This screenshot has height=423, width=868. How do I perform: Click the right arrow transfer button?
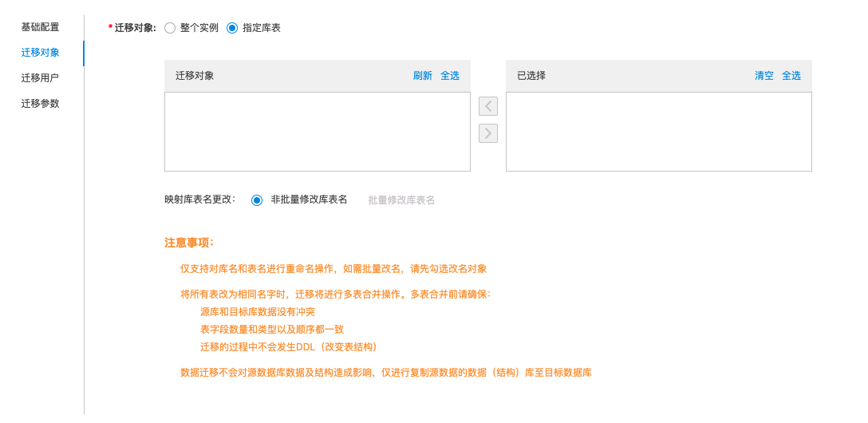click(x=488, y=133)
